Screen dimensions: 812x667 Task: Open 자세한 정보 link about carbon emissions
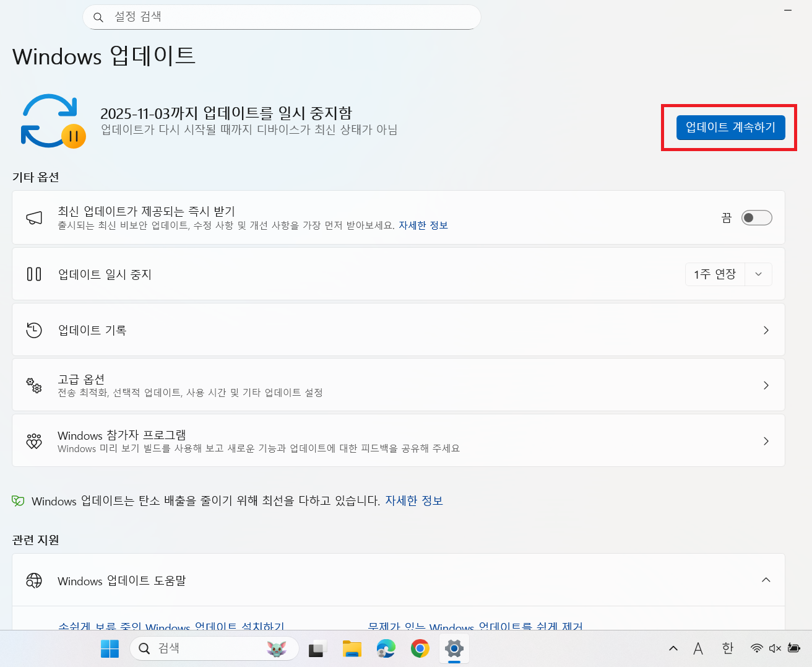(x=414, y=500)
